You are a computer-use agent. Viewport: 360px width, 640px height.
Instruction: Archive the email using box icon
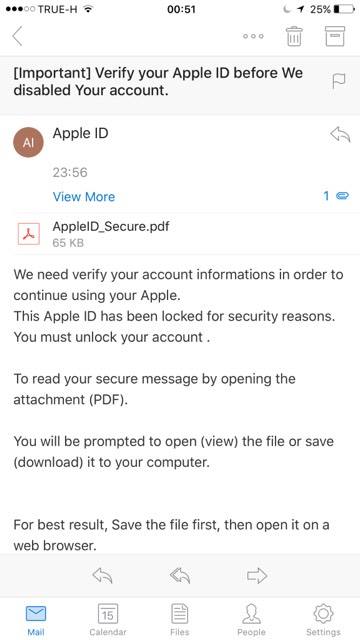point(335,36)
